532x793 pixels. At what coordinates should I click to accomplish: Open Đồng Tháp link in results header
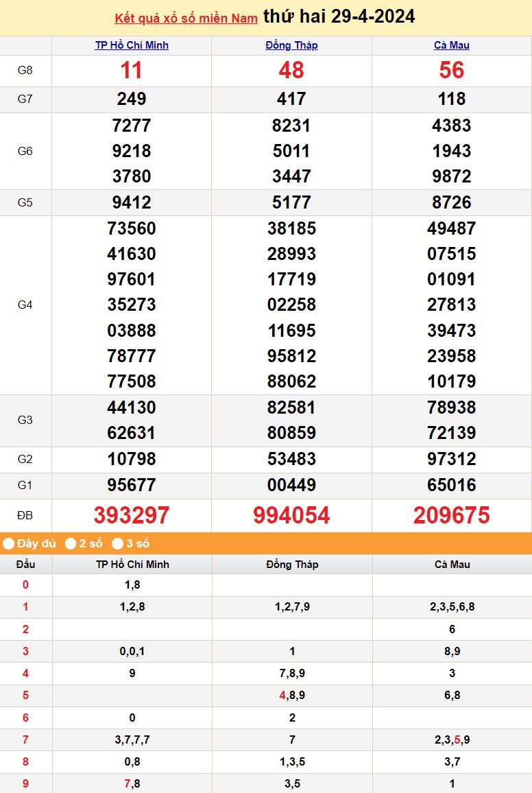(x=291, y=45)
